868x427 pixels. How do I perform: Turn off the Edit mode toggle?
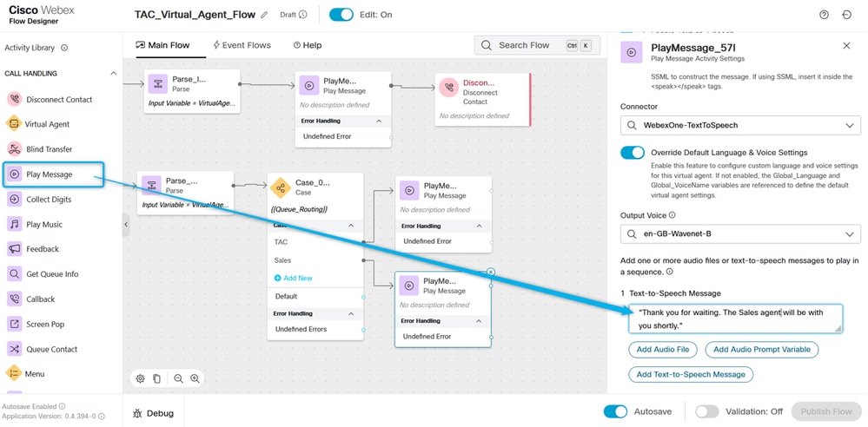(341, 15)
